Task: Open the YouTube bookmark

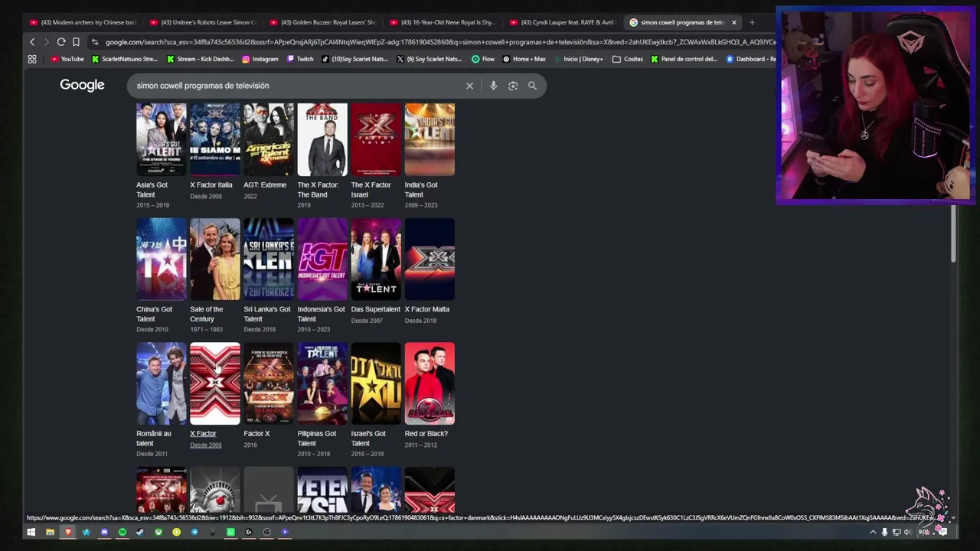Action: coord(67,59)
